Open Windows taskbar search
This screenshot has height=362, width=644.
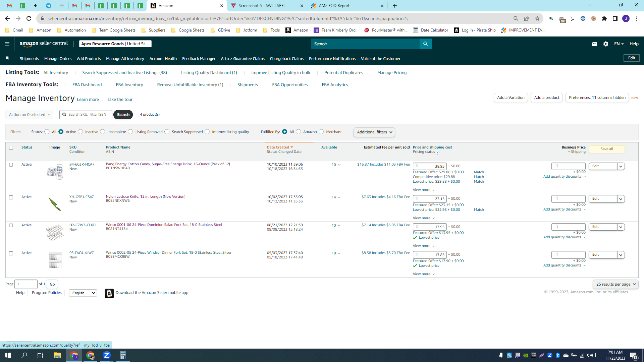24,355
